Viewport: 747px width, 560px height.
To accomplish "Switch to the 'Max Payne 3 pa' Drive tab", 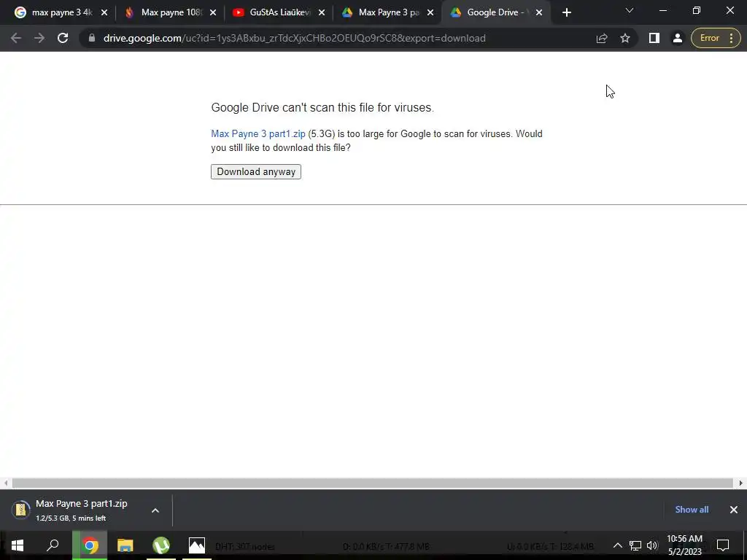I will 387,12.
